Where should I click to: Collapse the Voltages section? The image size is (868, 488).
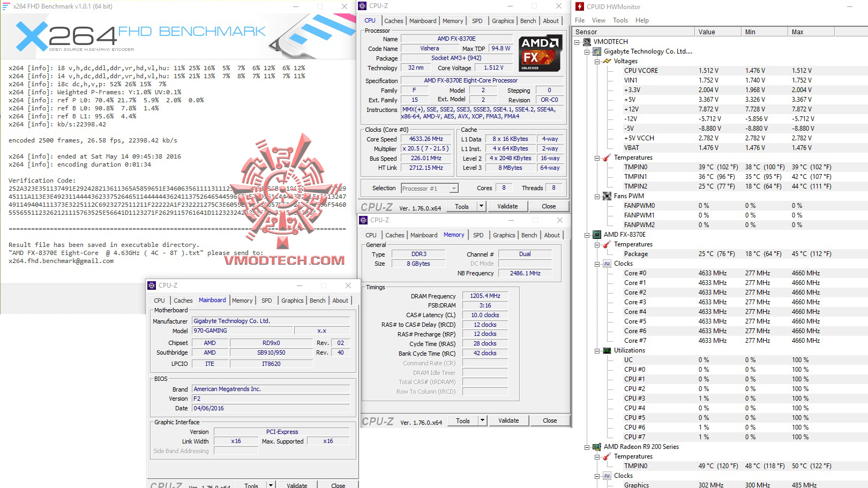597,62
